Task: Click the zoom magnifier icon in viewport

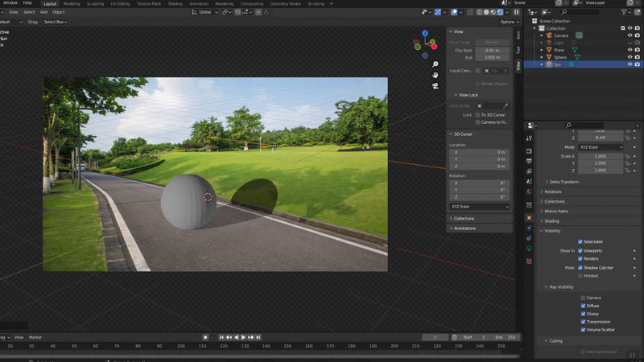Action: point(436,64)
